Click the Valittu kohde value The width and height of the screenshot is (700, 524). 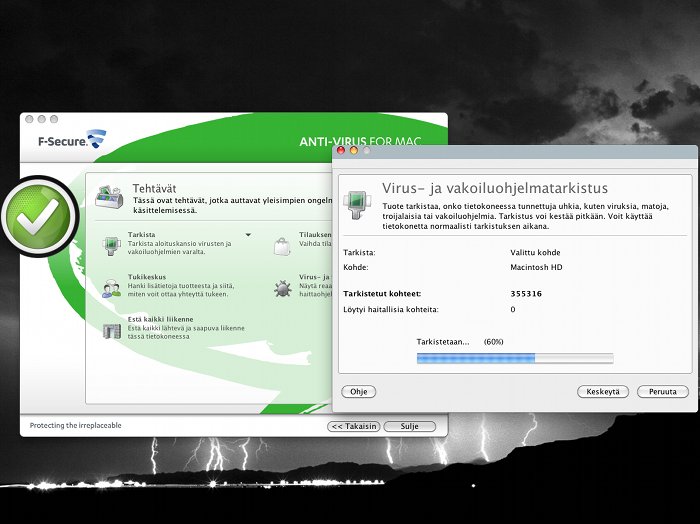point(535,253)
